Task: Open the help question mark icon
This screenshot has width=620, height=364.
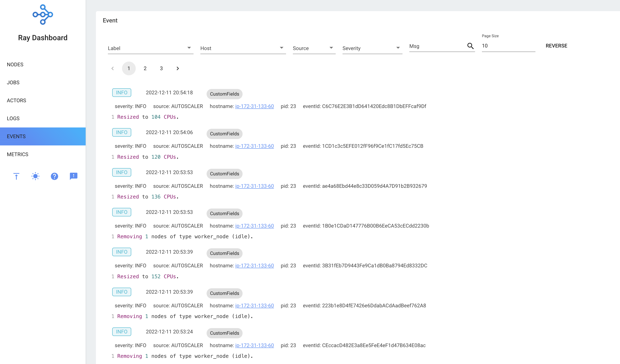Action: point(54,176)
